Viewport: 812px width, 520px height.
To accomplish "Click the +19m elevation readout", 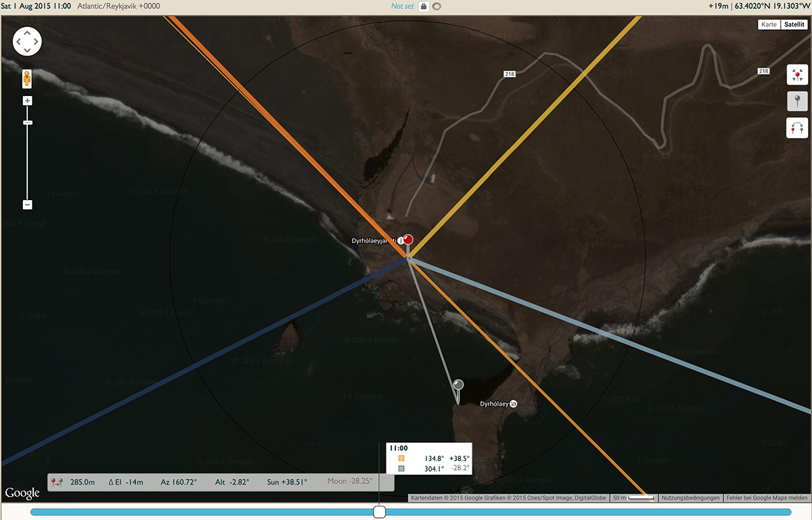I will (718, 6).
